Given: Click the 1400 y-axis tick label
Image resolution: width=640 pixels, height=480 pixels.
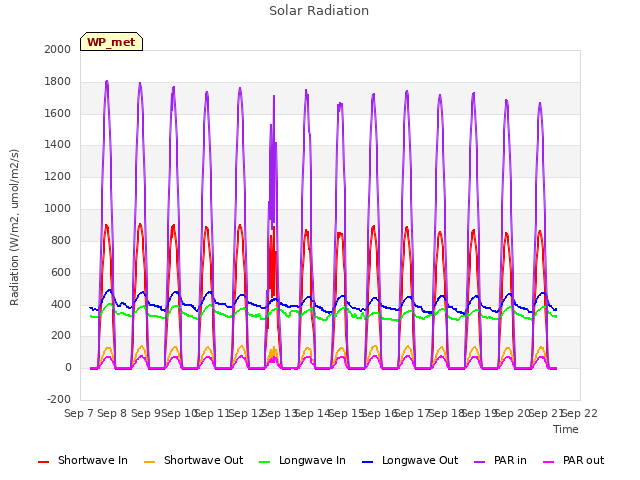Looking at the screenshot, I should pyautogui.click(x=58, y=144).
